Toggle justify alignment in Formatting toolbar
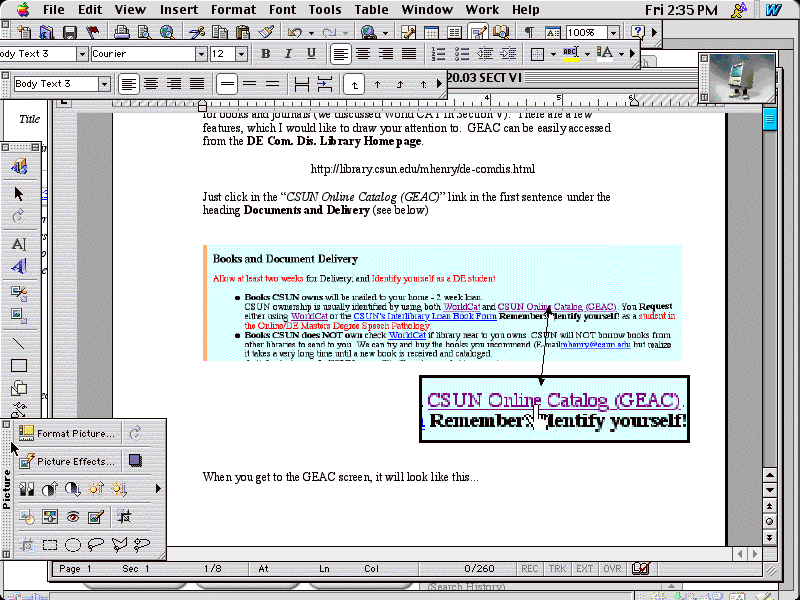 coord(409,54)
